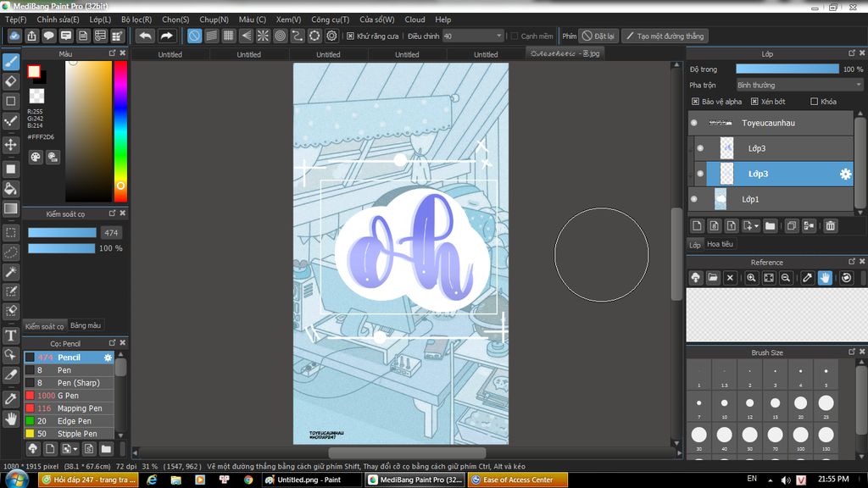
Task: Open the brush add dropdown arrow
Action: [x=75, y=449]
